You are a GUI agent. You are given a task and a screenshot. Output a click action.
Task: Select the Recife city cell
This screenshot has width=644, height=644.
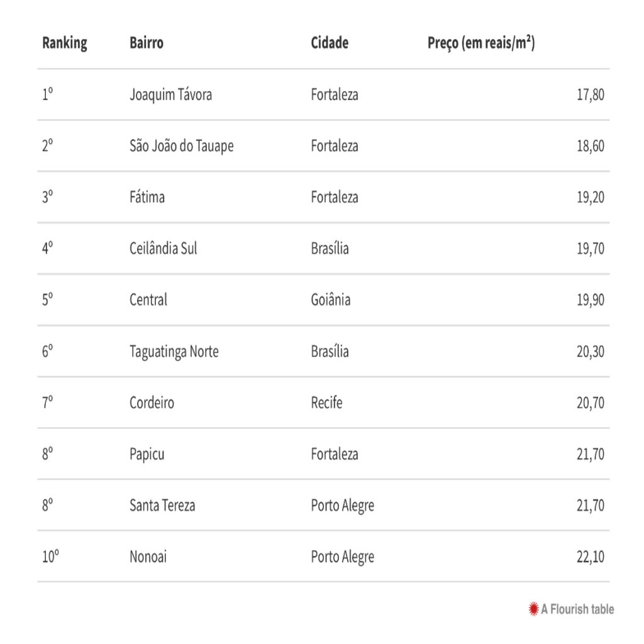326,402
